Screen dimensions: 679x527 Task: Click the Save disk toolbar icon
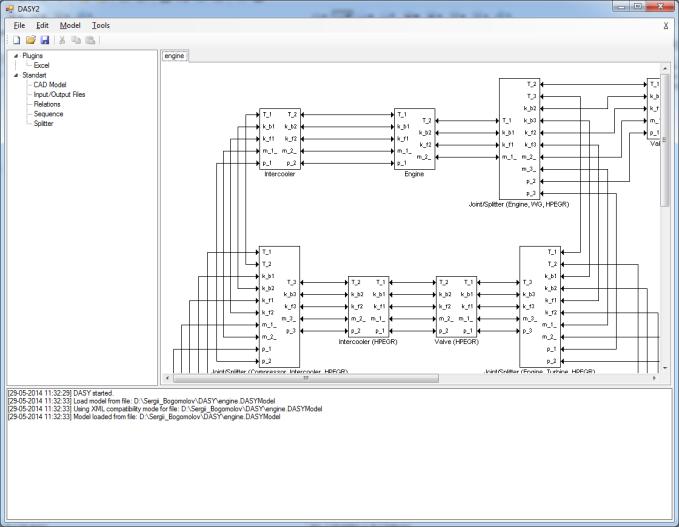[45, 40]
